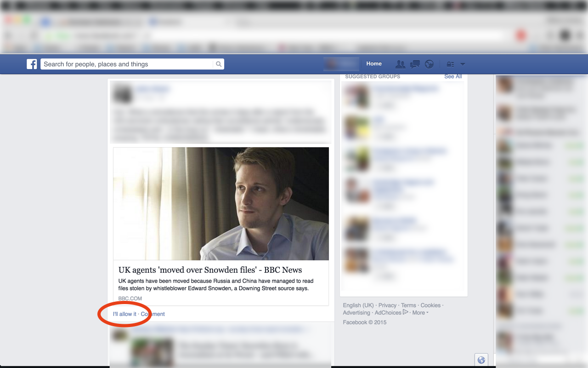Open the Terms footer link

[408, 305]
